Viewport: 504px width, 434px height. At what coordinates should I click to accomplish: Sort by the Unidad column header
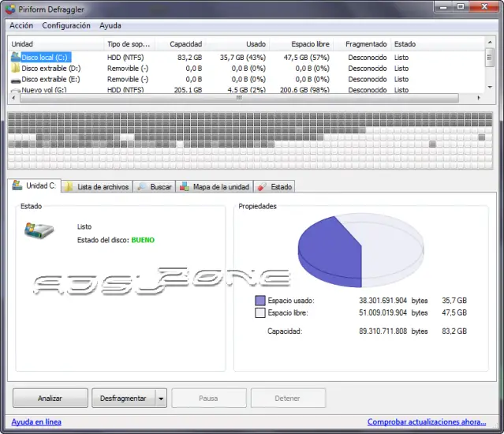pos(56,44)
